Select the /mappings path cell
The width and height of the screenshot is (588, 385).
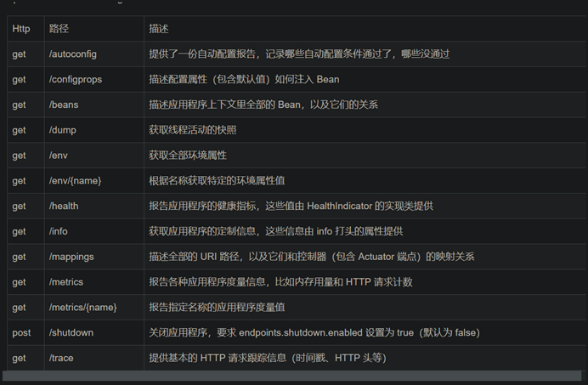point(72,257)
